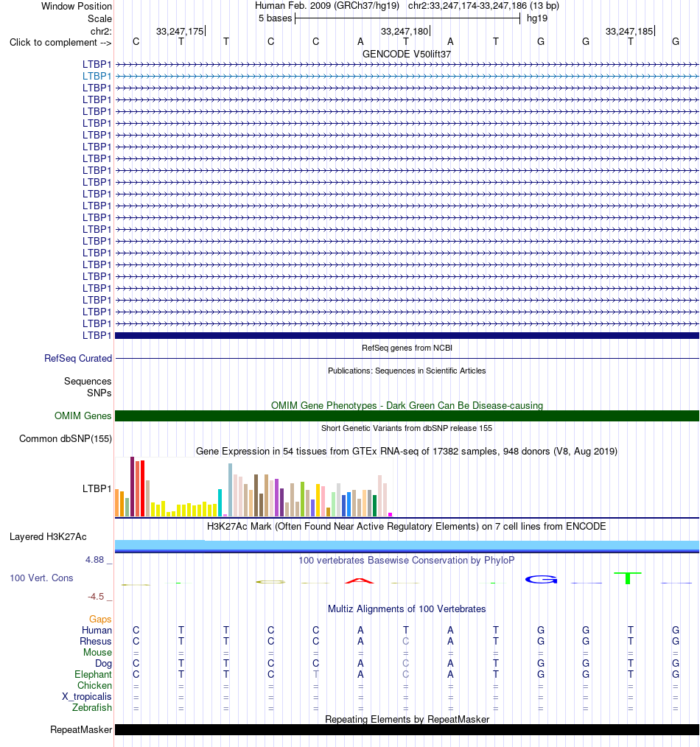Viewport: 700px width, 747px height.
Task: Click the chr2:33,247,174-33,247,186 position text
Action: 483,6
